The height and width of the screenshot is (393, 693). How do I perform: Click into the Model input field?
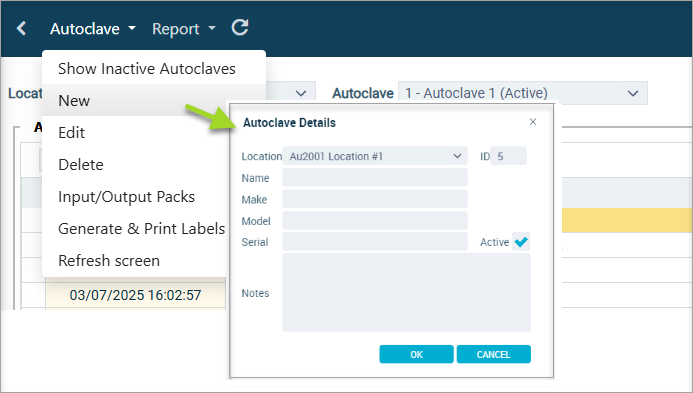click(375, 221)
